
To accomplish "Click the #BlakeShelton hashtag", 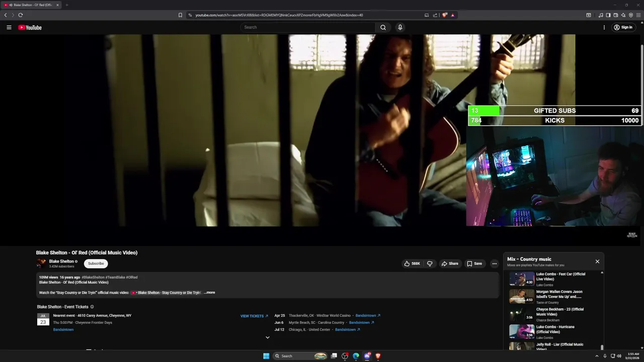I will [x=93, y=278].
